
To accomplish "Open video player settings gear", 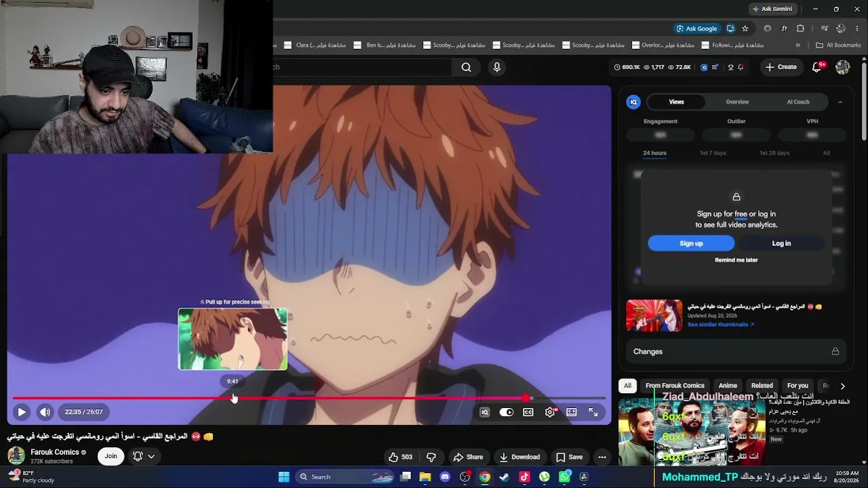I will click(x=550, y=412).
